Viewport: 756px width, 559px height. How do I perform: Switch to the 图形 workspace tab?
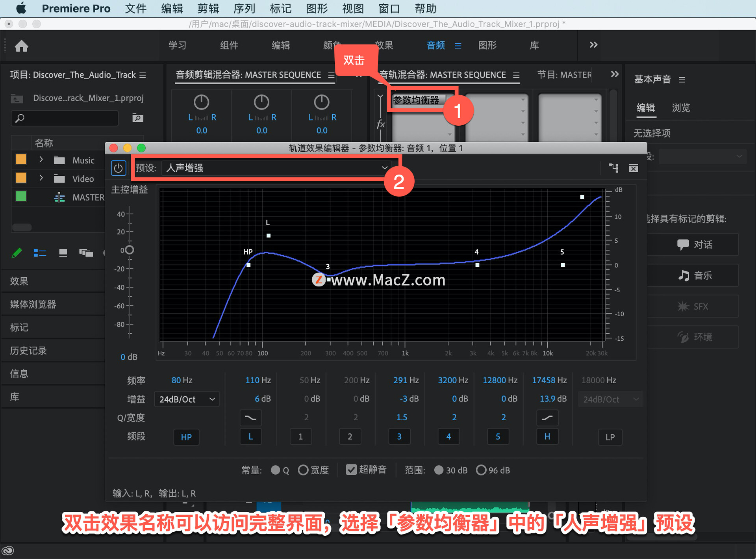[487, 45]
